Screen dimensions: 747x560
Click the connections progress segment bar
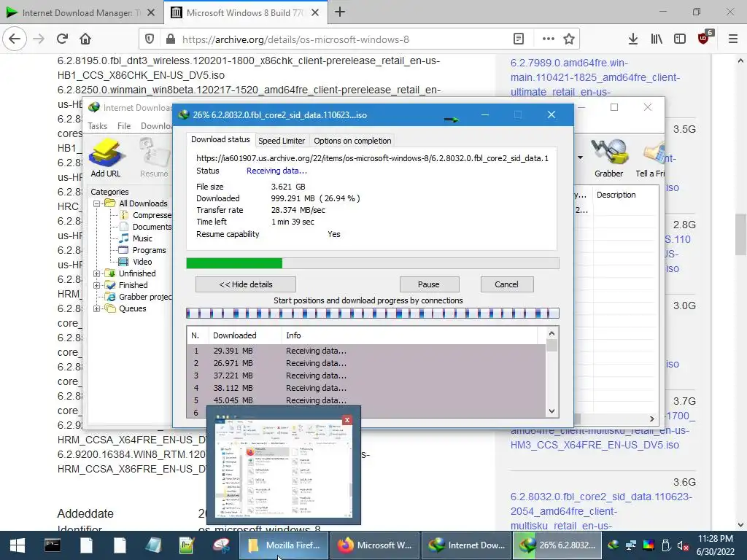(x=373, y=314)
